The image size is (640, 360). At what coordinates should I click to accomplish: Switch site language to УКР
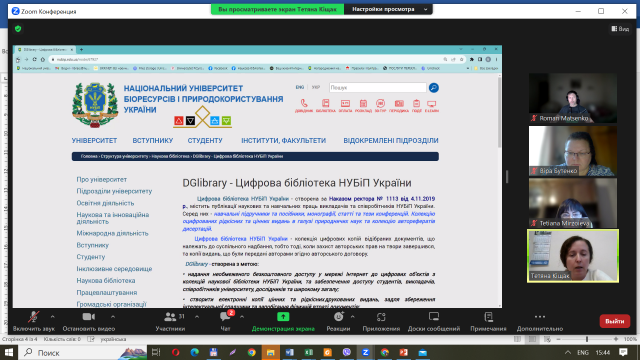[316, 87]
